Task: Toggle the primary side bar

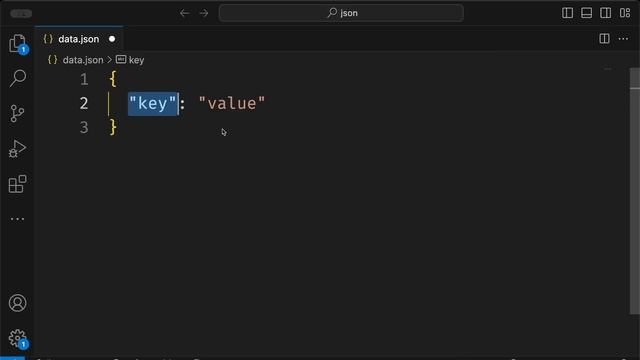Action: [567, 13]
